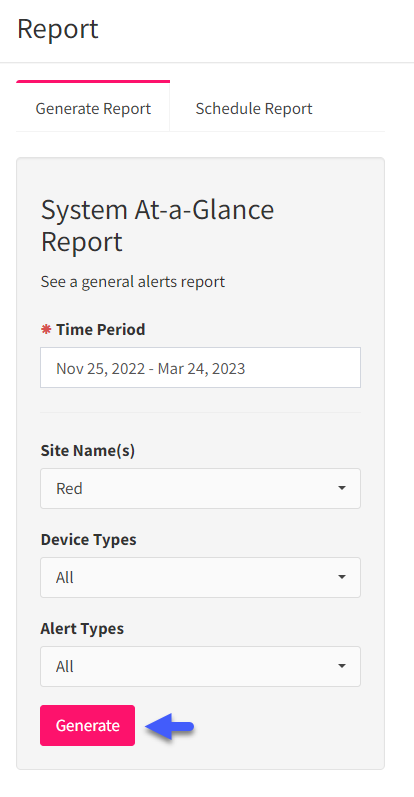The height and width of the screenshot is (797, 414).
Task: Click the pink Generate button
Action: click(x=87, y=725)
